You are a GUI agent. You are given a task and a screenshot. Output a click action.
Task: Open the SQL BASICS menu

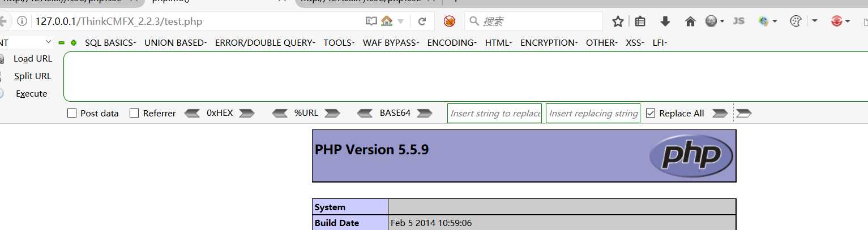click(110, 42)
